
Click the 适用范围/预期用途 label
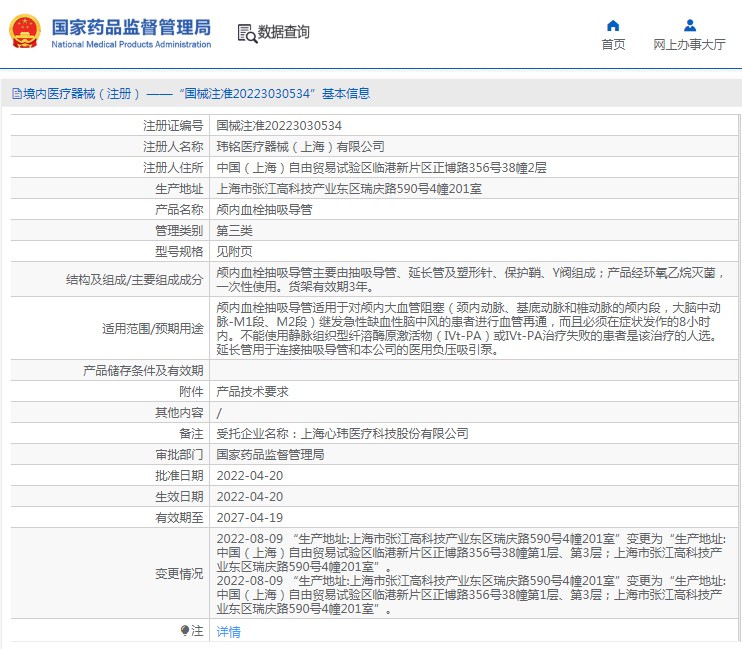point(152,329)
